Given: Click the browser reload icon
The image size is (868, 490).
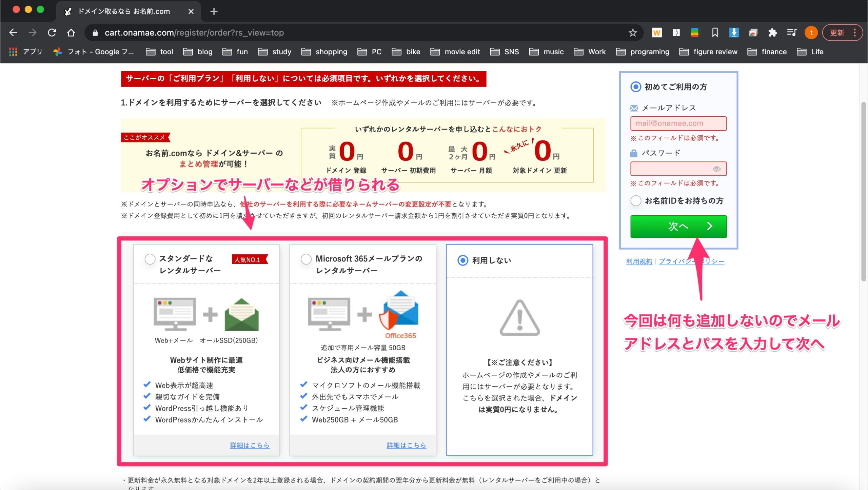Looking at the screenshot, I should 52,33.
